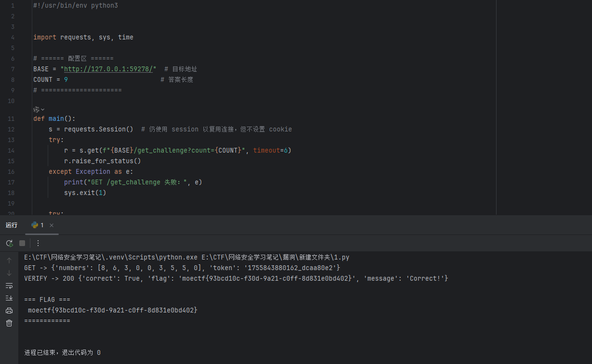
Task: Click the printer icon to print output
Action: tap(9, 311)
